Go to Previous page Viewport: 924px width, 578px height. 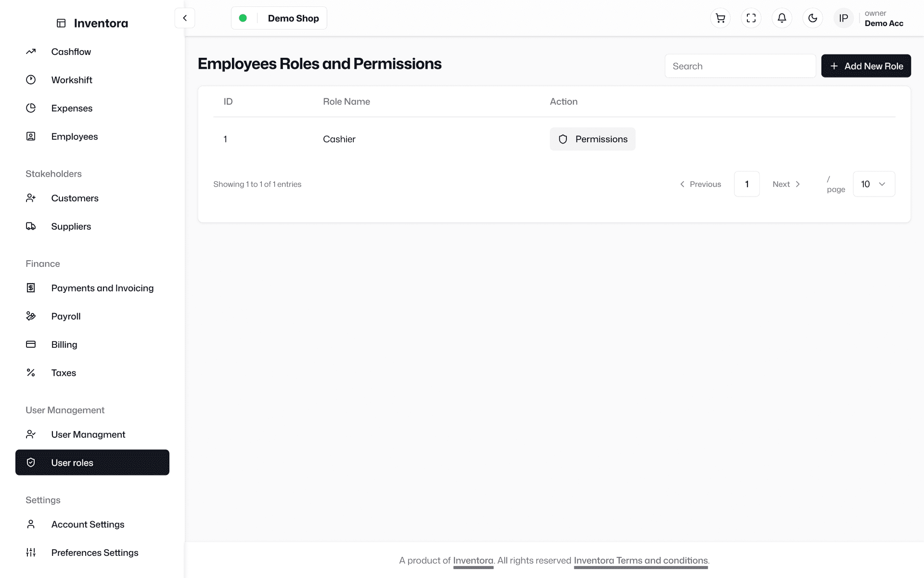700,184
